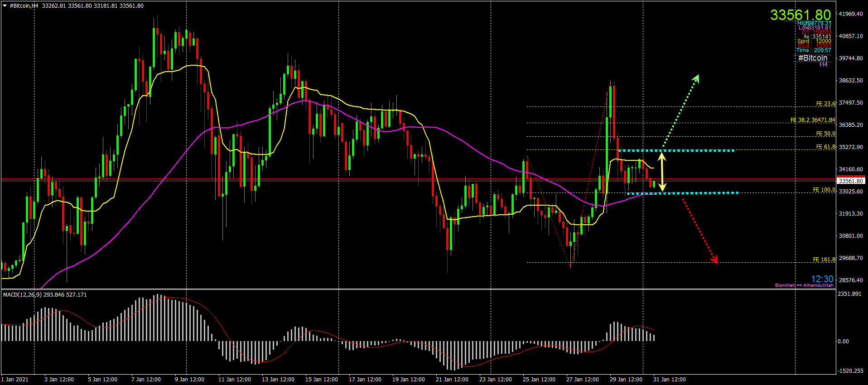
Task: Click the 19 Jan 12:00 date label
Action: (409, 380)
